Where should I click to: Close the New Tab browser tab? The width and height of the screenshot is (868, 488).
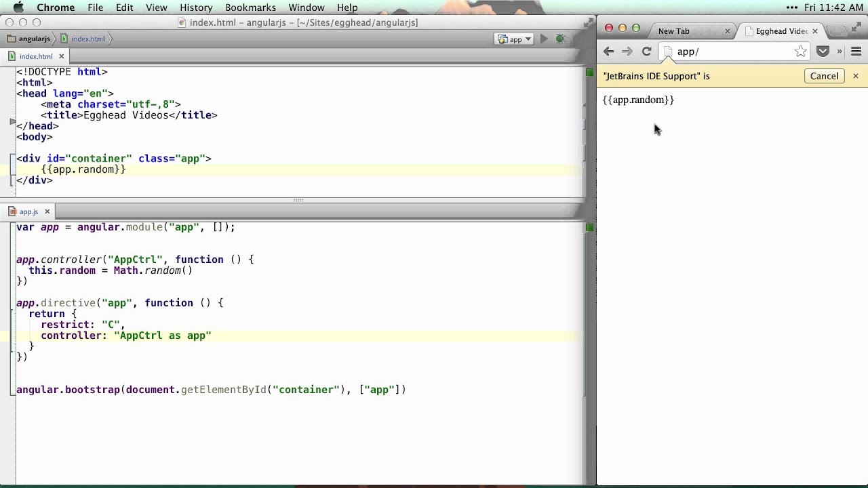click(728, 31)
